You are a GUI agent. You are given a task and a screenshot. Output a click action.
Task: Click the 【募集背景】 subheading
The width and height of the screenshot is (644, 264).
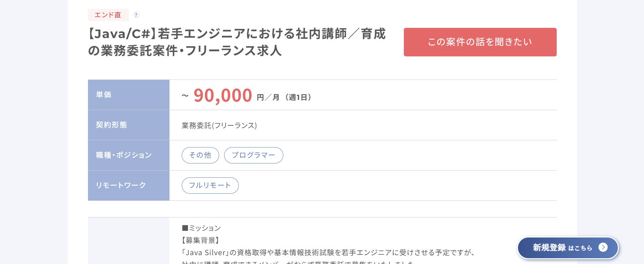pos(200,241)
